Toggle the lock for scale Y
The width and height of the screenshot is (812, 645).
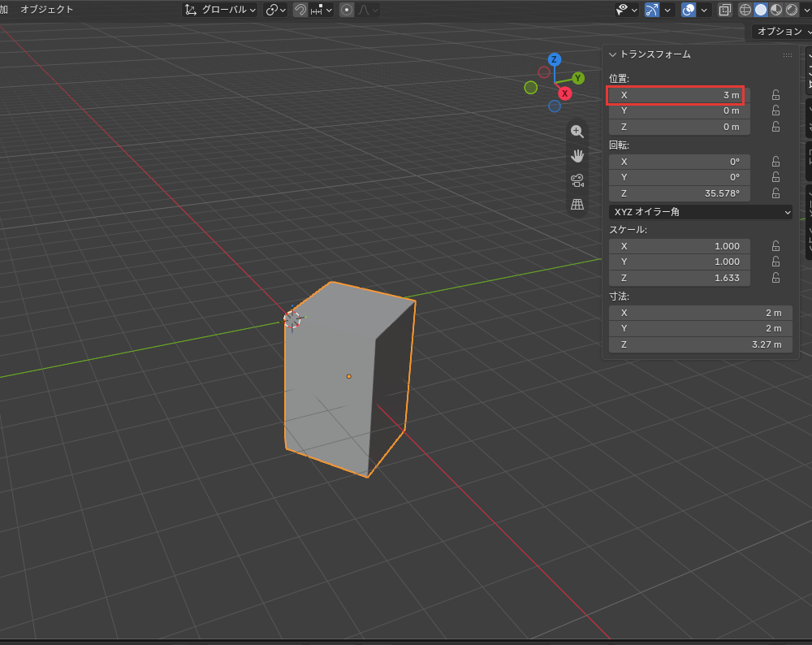tap(775, 262)
